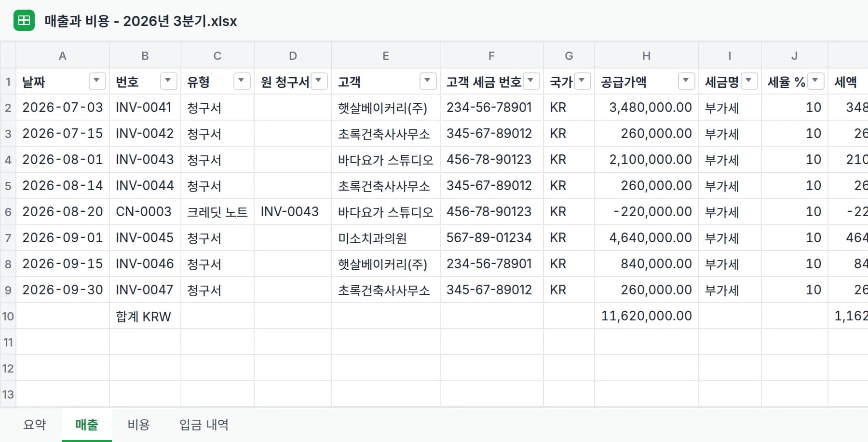The image size is (868, 442).
Task: Click the green spreadsheet app icon
Action: 24,20
